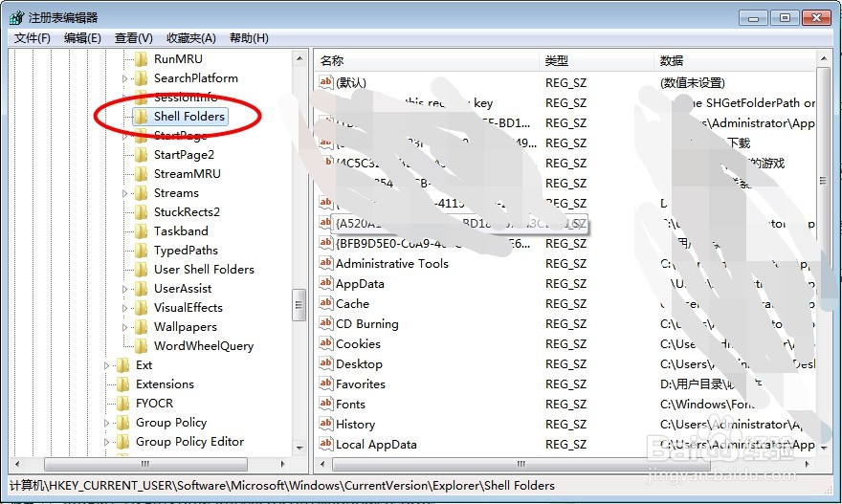Click the tree pane scroll-down arrow

coord(299,448)
